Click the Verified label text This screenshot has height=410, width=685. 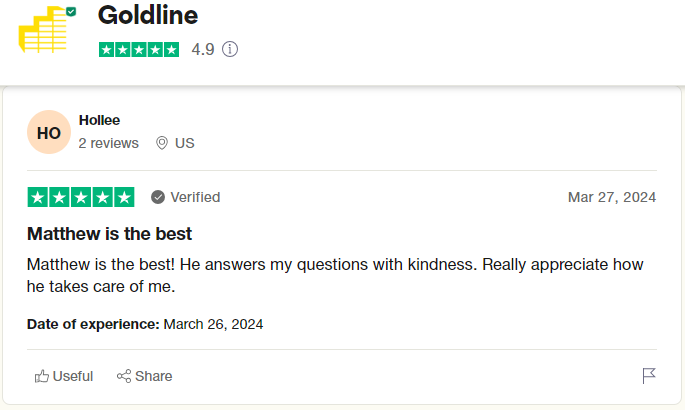[x=195, y=197]
